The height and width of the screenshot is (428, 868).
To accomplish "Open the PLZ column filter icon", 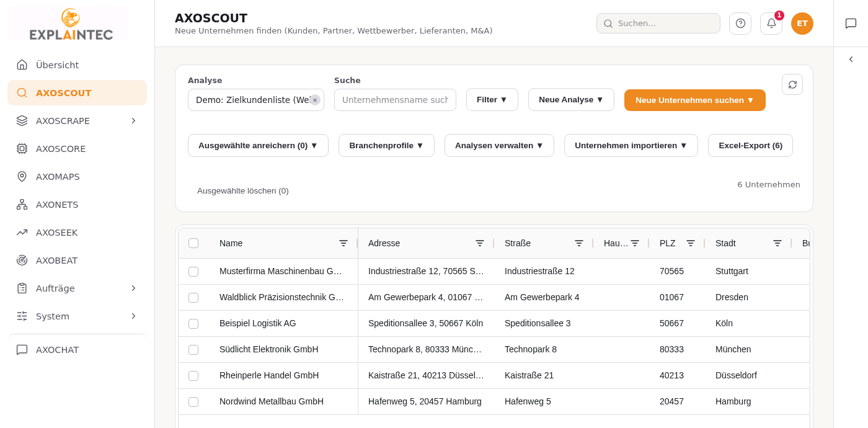I will [x=691, y=243].
